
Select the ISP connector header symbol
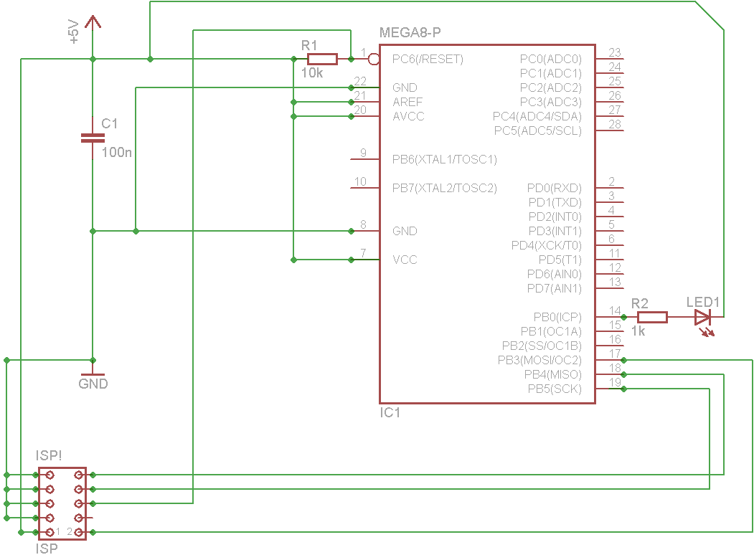(62, 503)
